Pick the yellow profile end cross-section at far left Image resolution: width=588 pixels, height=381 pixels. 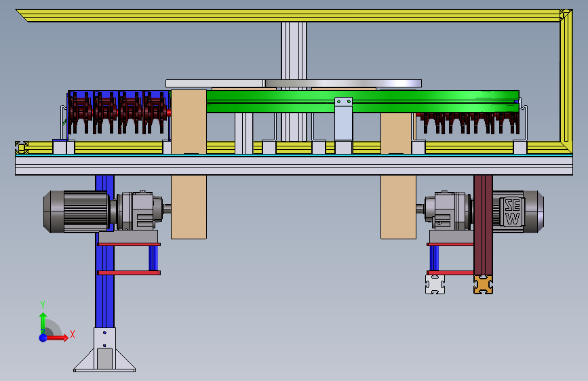click(22, 147)
